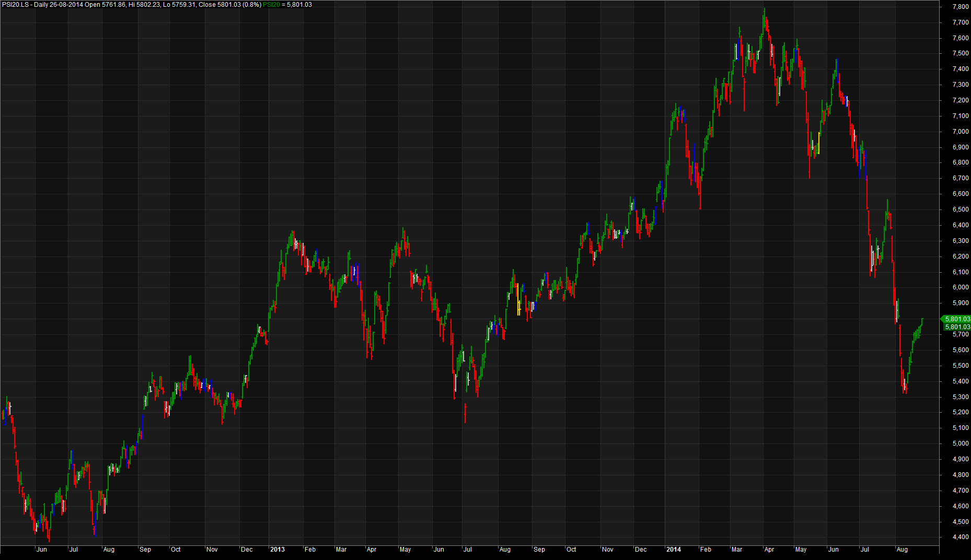Viewport: 971px width, 560px height.
Task: Select the Feb month label following 2014
Action: [x=706, y=550]
